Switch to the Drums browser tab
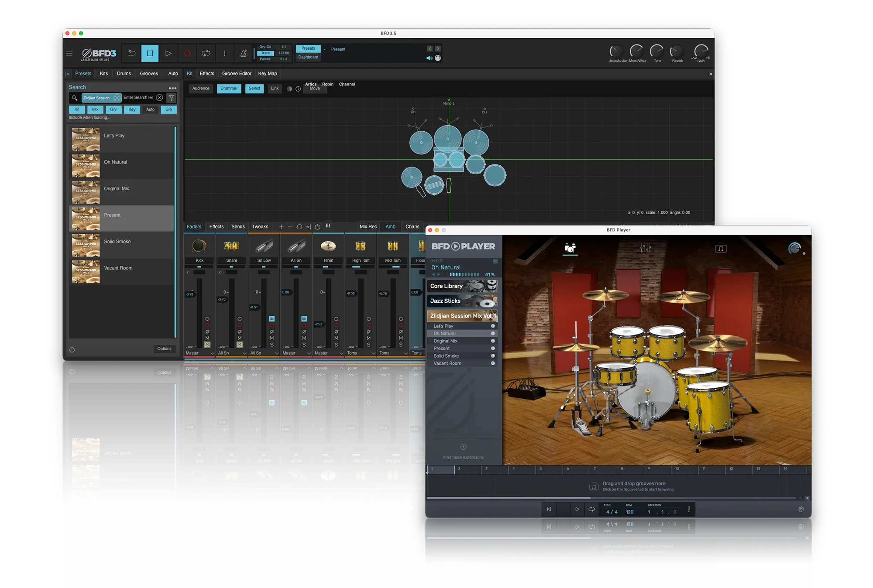873x588 pixels. tap(124, 74)
